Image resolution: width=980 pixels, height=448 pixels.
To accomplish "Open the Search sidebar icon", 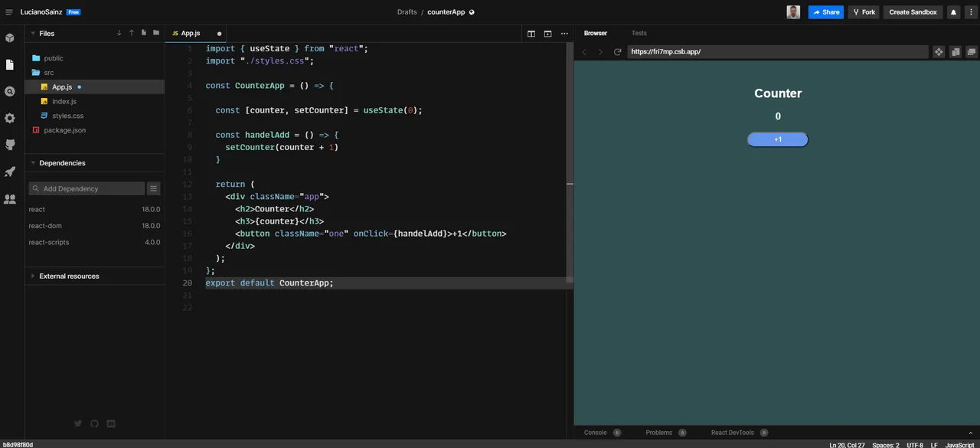I will click(x=9, y=91).
